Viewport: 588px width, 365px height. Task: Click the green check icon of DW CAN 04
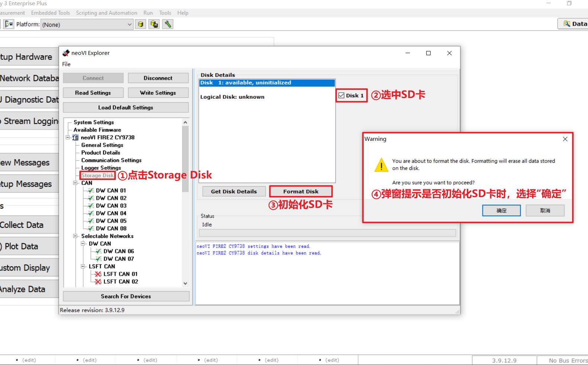pyautogui.click(x=91, y=213)
